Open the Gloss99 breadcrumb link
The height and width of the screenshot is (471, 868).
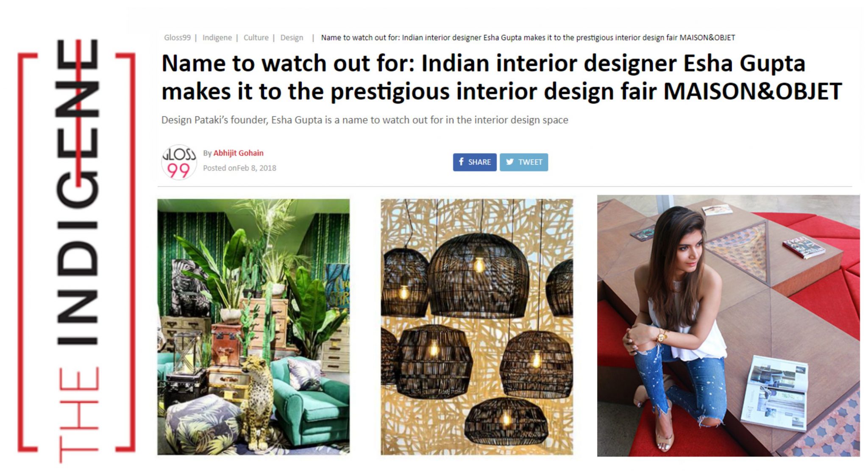[x=177, y=38]
